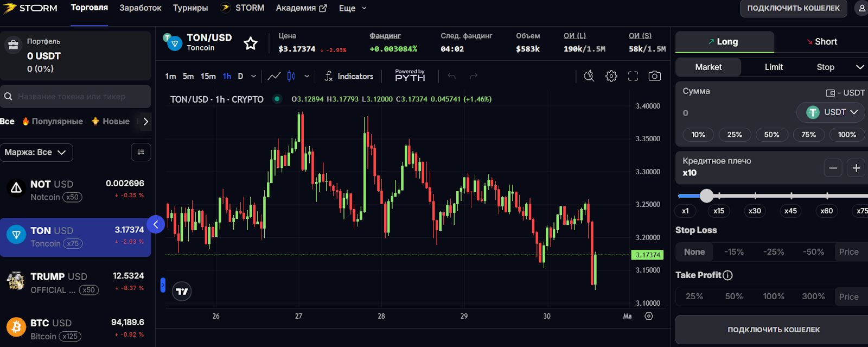Screen dimensions: 868x347
Task: Open the Еще dropdown menu
Action: coord(353,8)
